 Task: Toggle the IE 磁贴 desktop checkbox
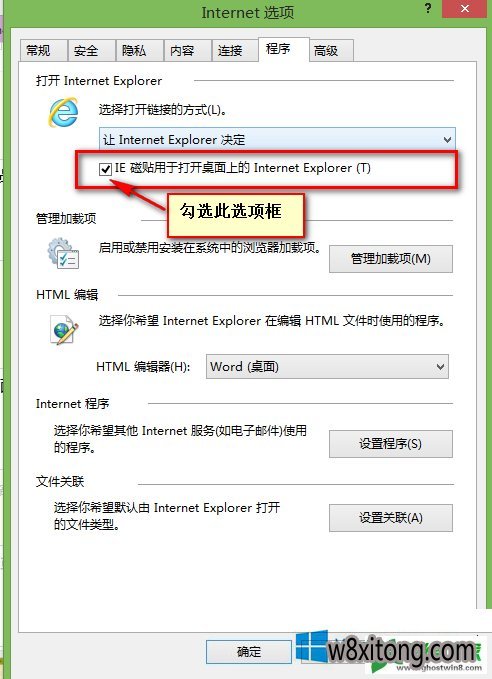(105, 169)
